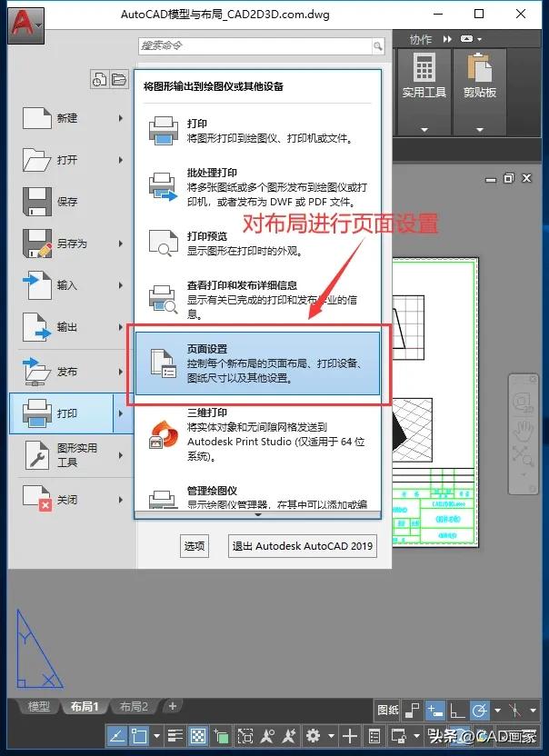Click the quick properties list icon
The height and width of the screenshot is (756, 549).
point(374,736)
